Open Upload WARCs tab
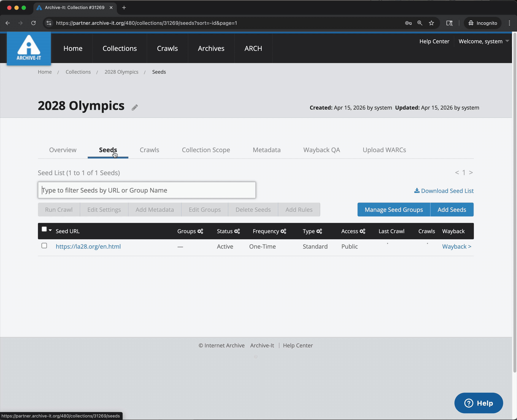Screen dimensions: 517x420 384,150
